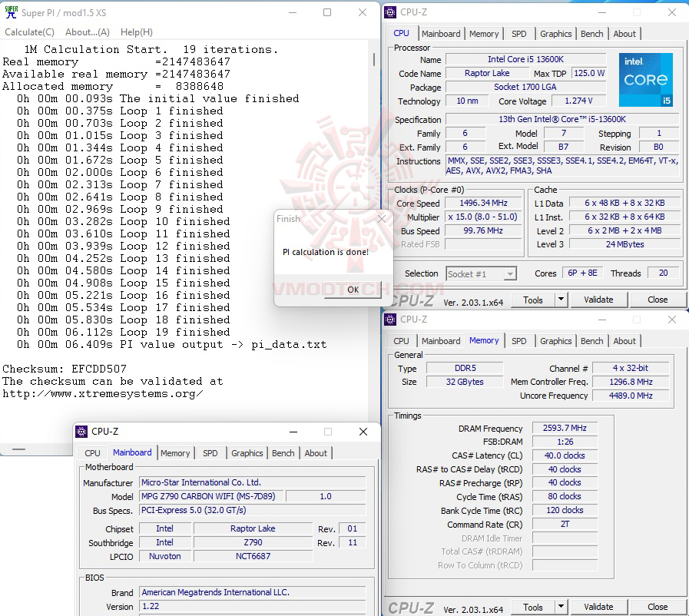Select CPU tab in Memory CPU-Z window
The image size is (689, 616).
[401, 341]
